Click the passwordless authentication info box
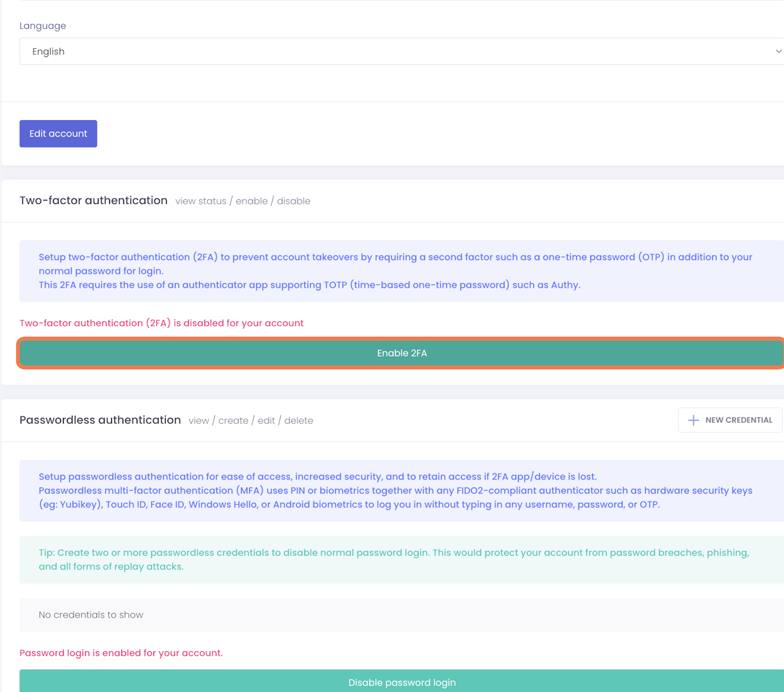Viewport: 784px width, 692px height. (401, 491)
